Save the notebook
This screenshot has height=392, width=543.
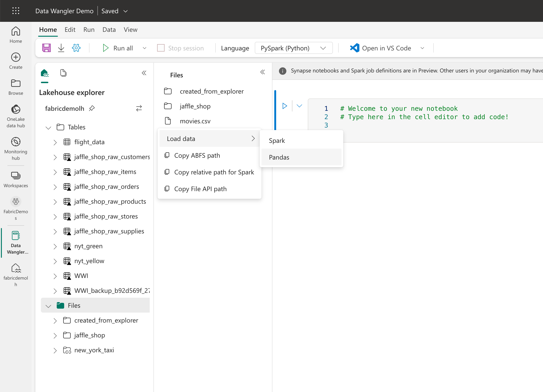46,48
